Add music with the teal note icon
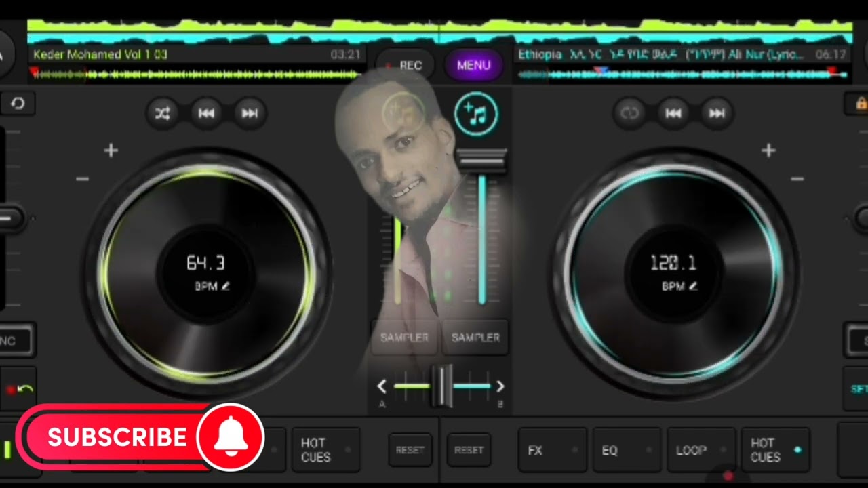 [x=476, y=114]
